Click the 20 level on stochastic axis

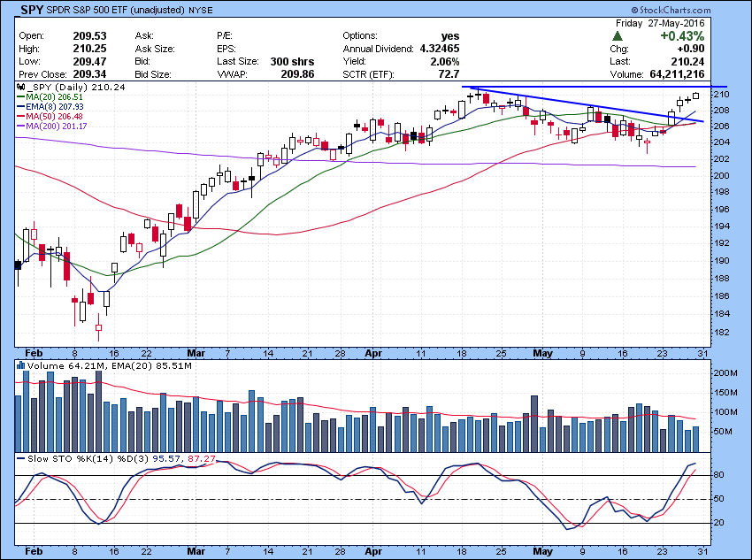tap(719, 523)
